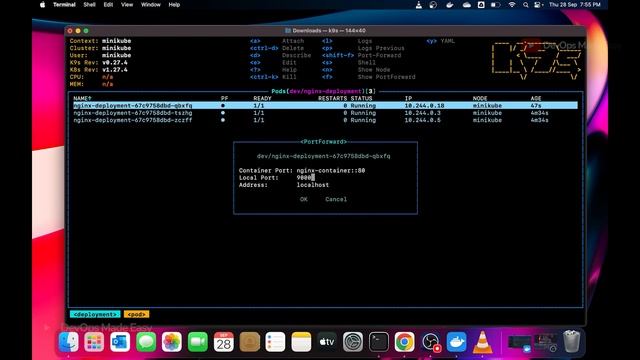Select pod row nginx-deployment-67c9758dbd-tszhg
Screen dimensions: 640x360
click(x=325, y=113)
